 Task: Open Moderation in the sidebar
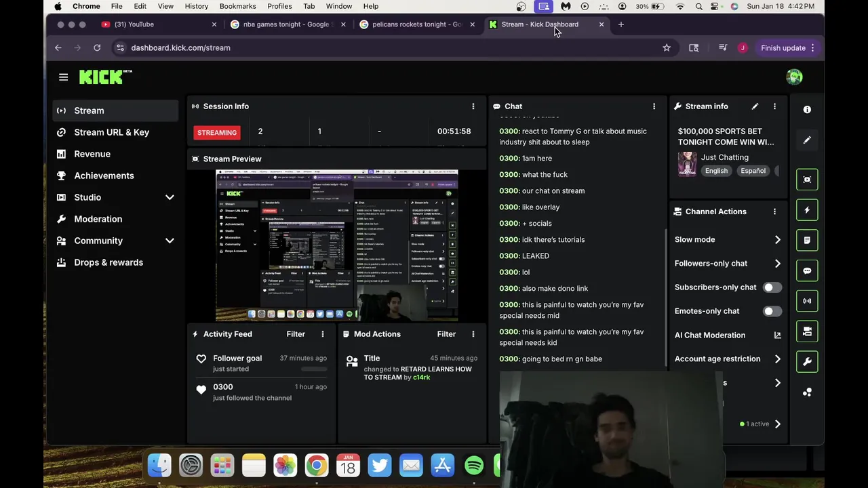click(115, 219)
